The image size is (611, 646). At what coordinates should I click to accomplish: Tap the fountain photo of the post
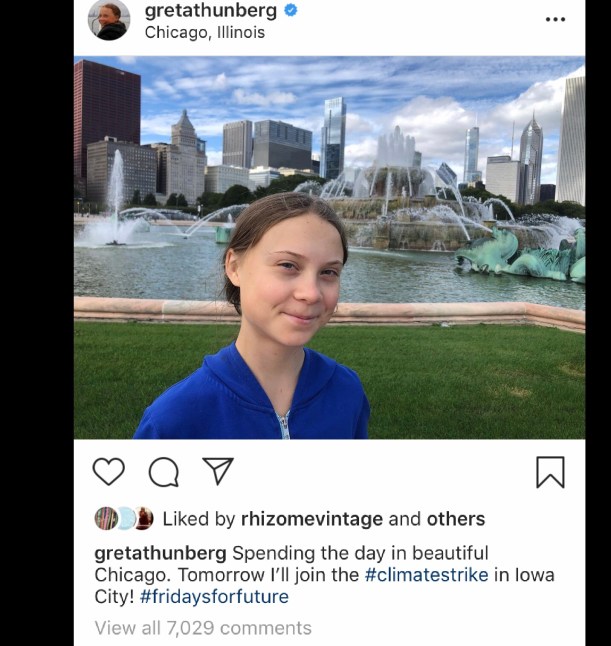pos(329,247)
